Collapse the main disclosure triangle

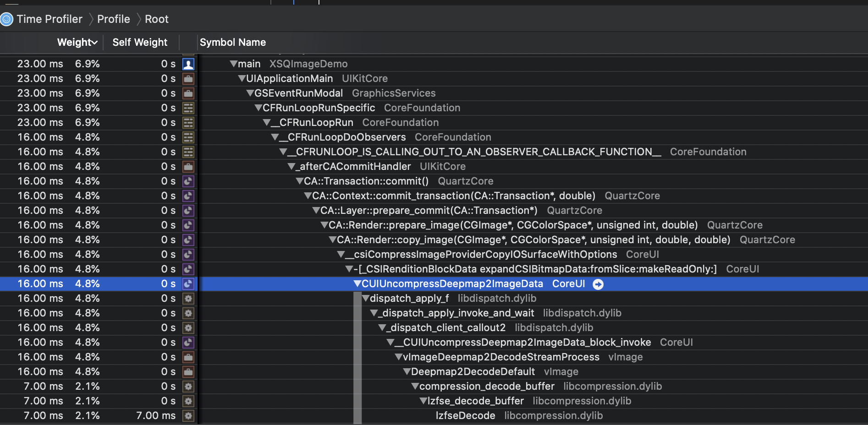point(234,64)
